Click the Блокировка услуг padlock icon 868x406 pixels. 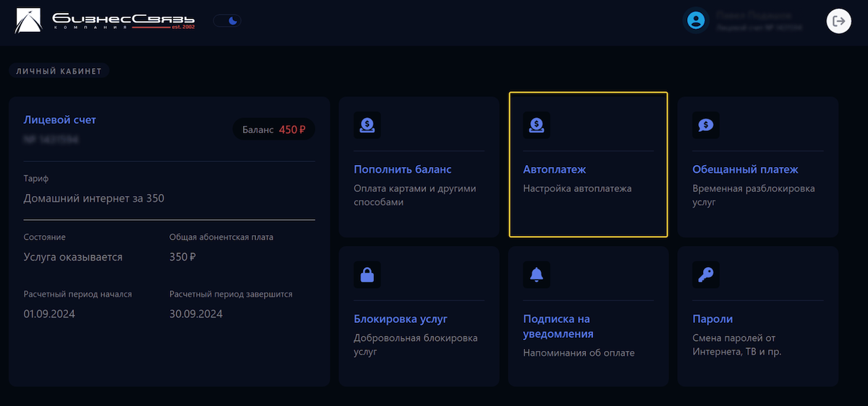click(367, 274)
